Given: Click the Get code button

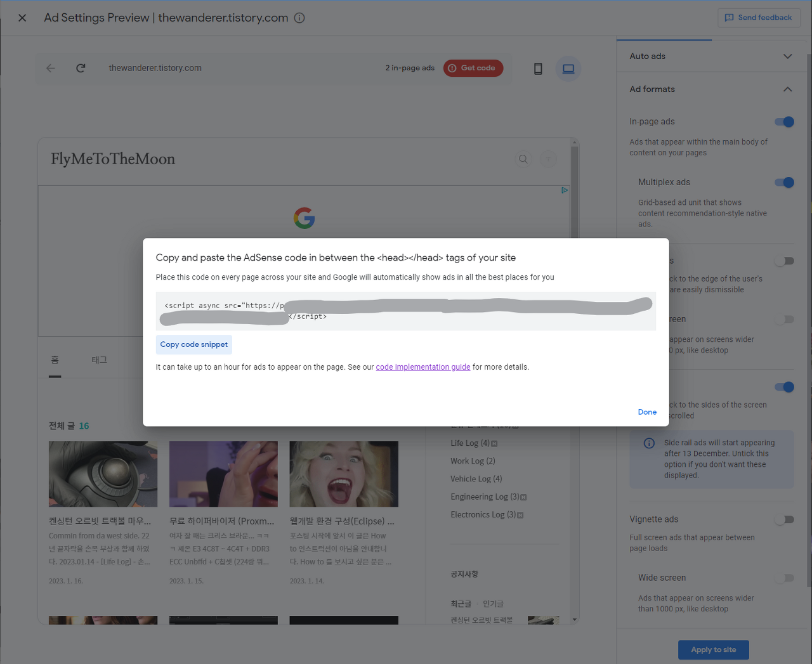Looking at the screenshot, I should [473, 68].
